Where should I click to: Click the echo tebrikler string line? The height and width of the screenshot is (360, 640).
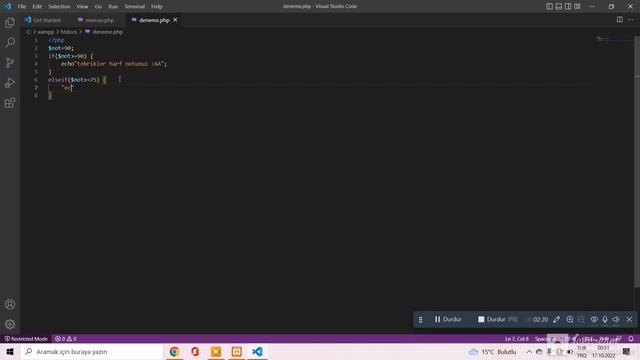[x=114, y=64]
